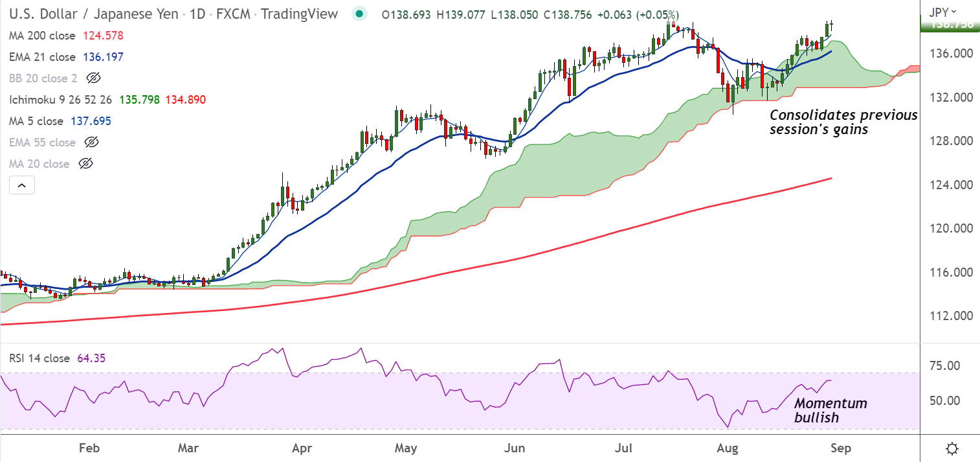The width and height of the screenshot is (980, 462).
Task: Click the 75.00 RSI axis label
Action: pyautogui.click(x=944, y=366)
